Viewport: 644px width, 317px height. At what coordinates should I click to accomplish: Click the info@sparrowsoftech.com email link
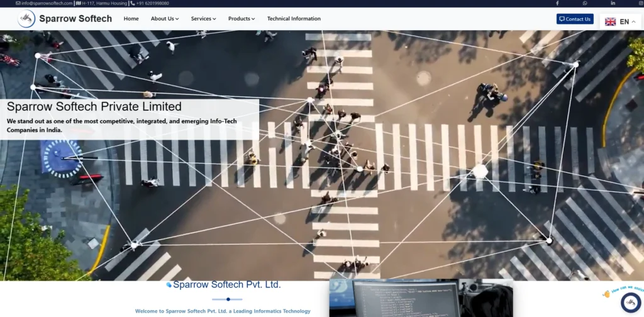47,3
